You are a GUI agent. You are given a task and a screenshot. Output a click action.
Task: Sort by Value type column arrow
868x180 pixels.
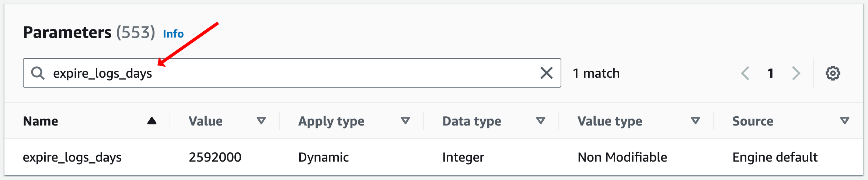696,120
